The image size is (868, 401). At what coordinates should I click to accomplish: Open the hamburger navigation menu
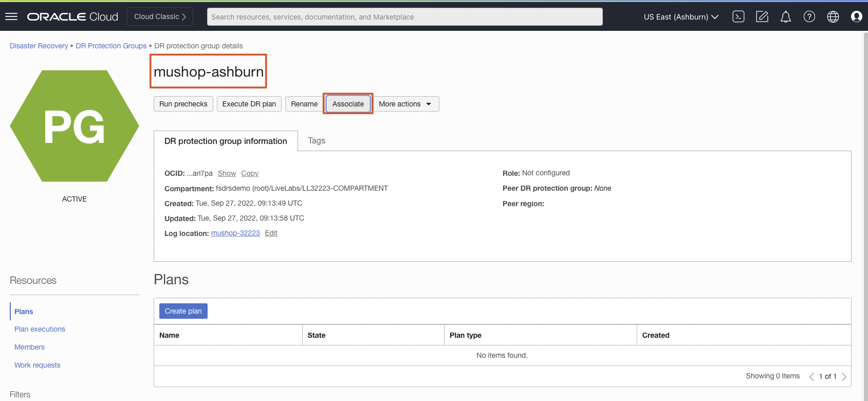[11, 16]
